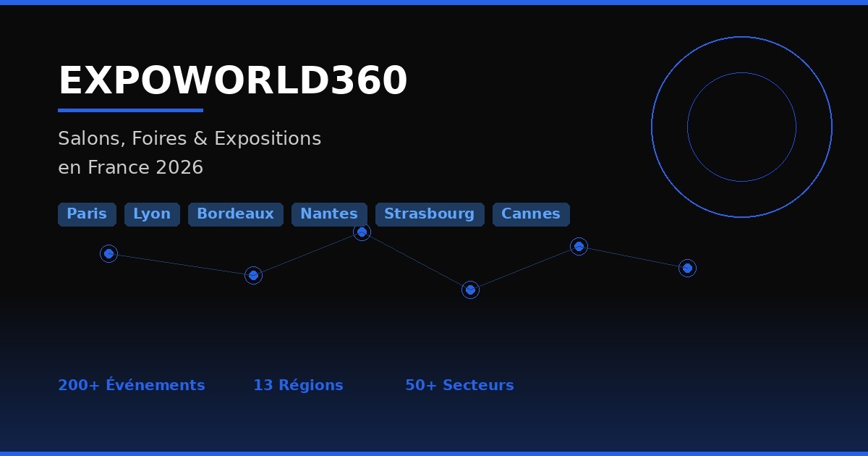Open the 13 Régions section
Image resolution: width=868 pixels, height=456 pixels.
click(298, 385)
